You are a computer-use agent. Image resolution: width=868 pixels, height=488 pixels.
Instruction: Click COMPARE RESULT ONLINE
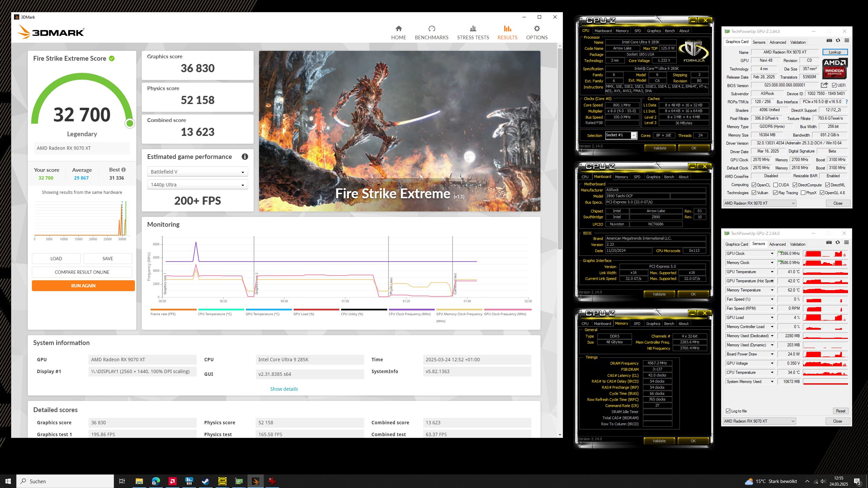(x=82, y=272)
